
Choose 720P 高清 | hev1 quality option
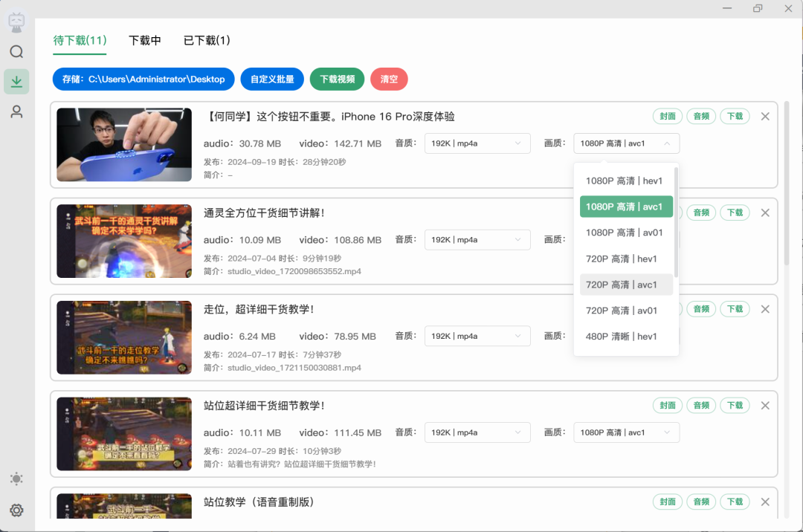point(626,259)
